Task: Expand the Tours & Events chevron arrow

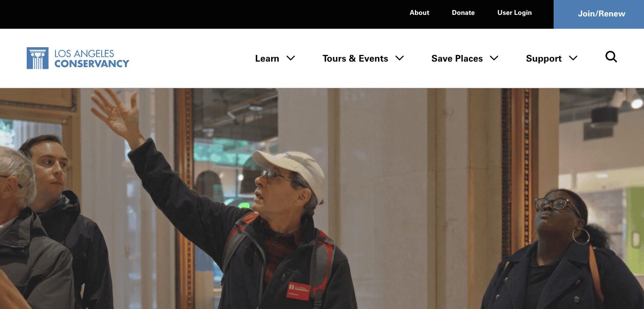Action: click(400, 58)
